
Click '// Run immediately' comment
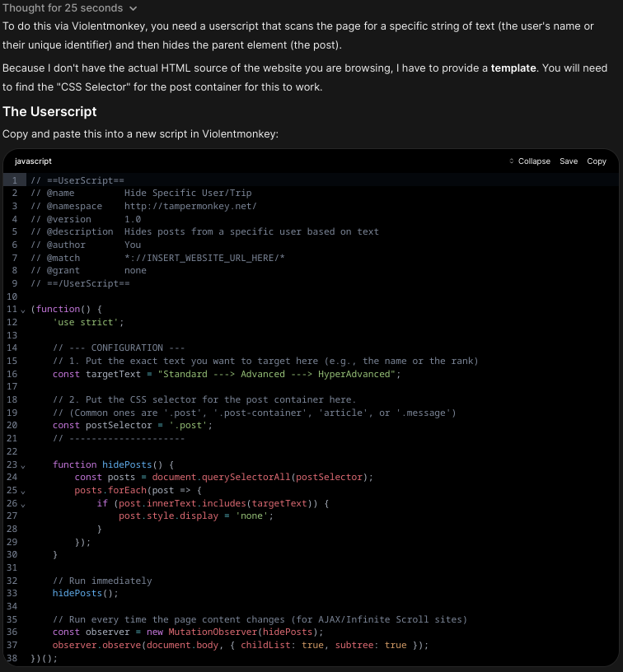tap(102, 581)
